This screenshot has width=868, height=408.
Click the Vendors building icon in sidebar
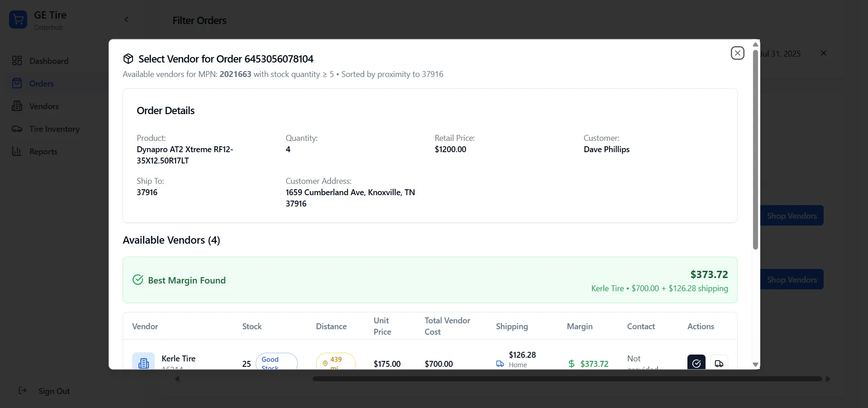17,106
